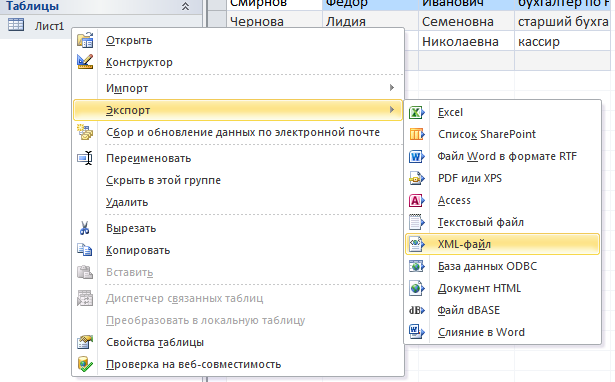Choose Сбор и обновление данных по электронной почте
The image size is (615, 382).
point(238,132)
